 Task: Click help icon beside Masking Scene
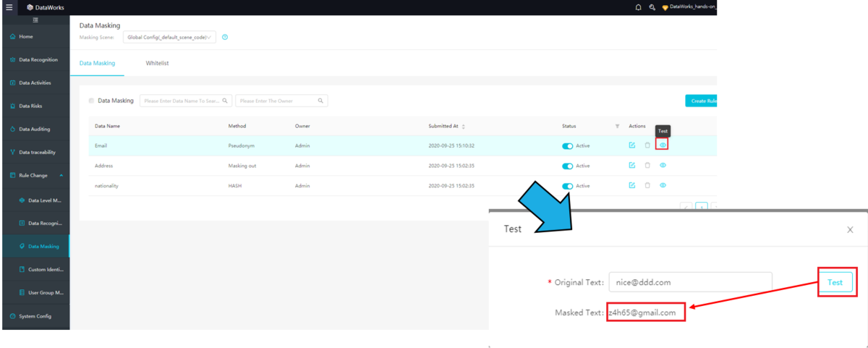tap(225, 37)
